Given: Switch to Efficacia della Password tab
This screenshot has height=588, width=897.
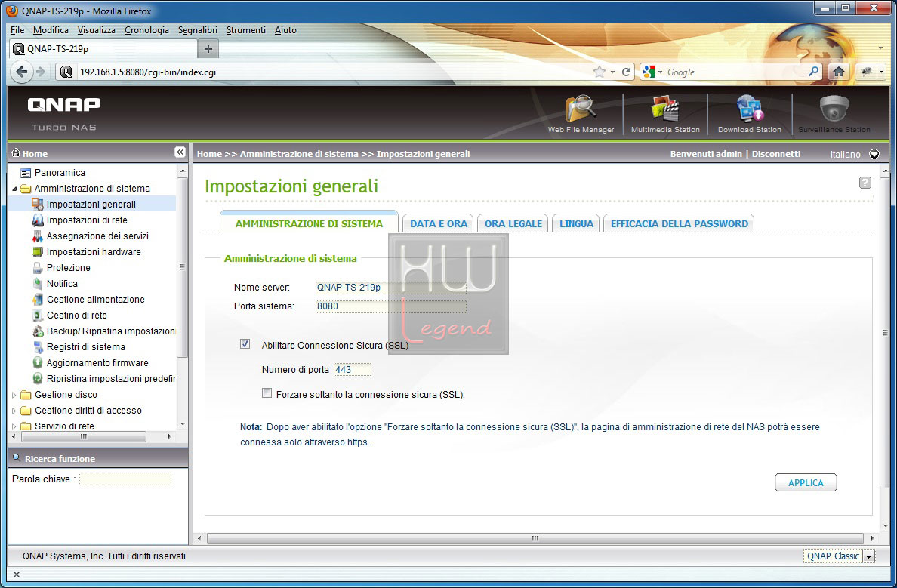Looking at the screenshot, I should [679, 223].
